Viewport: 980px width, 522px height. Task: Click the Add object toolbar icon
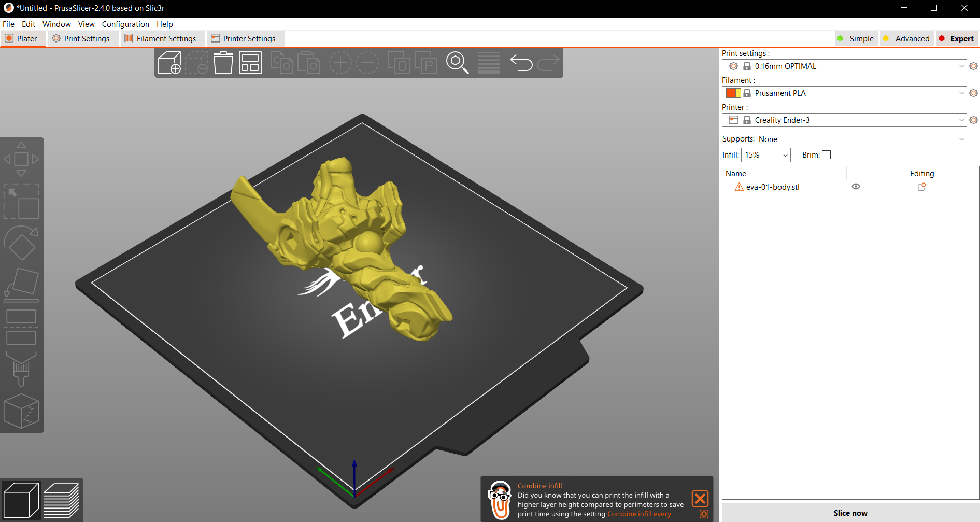click(169, 63)
